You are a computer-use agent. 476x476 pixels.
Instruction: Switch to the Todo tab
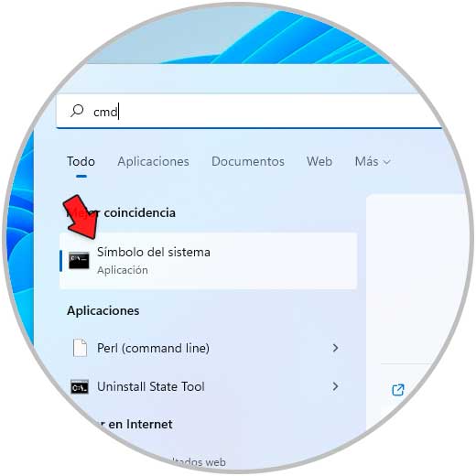(x=81, y=161)
